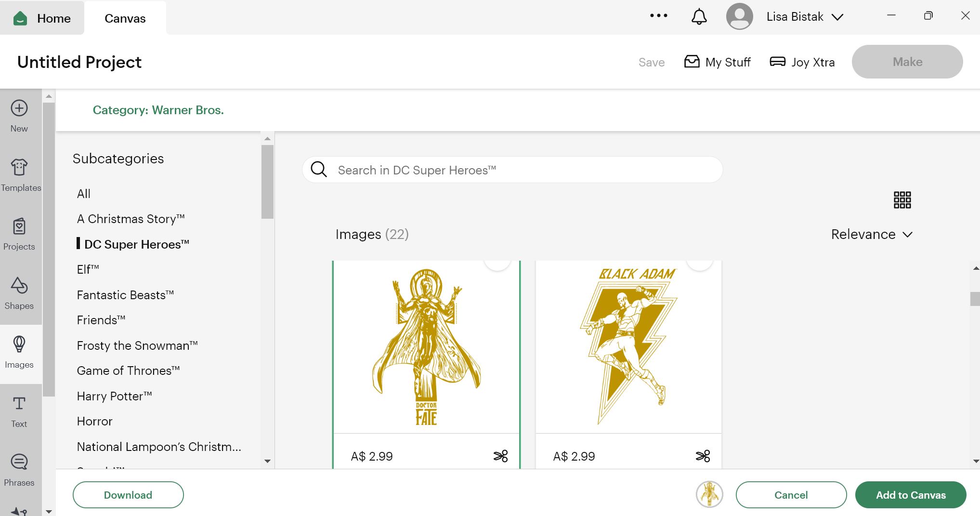Click the Make button
This screenshot has height=516, width=980.
(907, 62)
